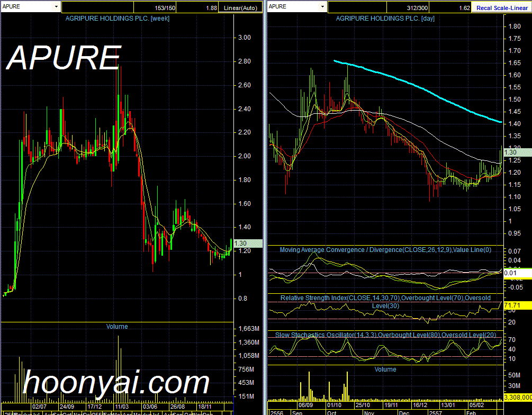Click the 17/12 date marker on weekly timeline

pyautogui.click(x=94, y=407)
